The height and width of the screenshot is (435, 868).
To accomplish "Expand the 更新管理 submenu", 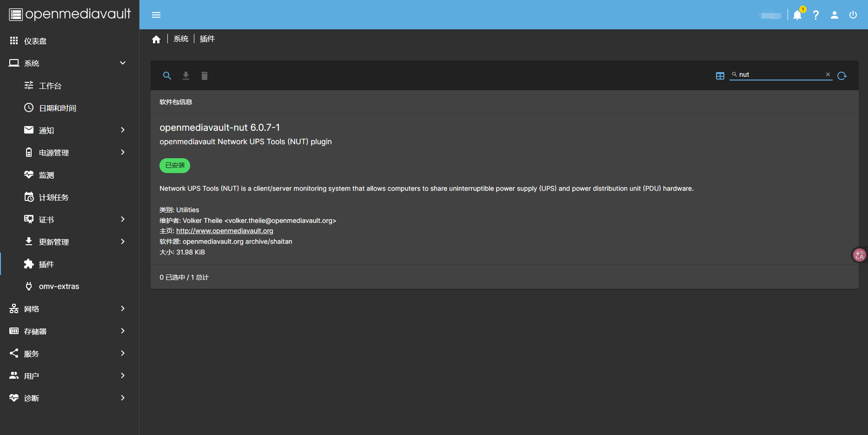I will point(70,242).
